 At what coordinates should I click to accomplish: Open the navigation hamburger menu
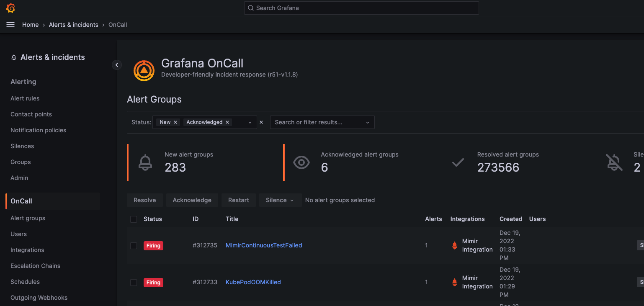coord(10,24)
